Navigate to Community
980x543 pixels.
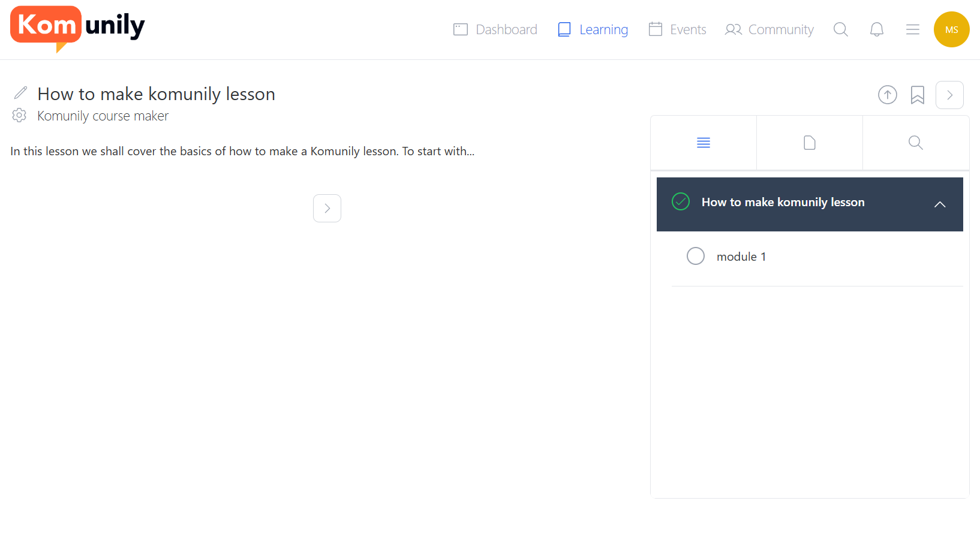769,29
